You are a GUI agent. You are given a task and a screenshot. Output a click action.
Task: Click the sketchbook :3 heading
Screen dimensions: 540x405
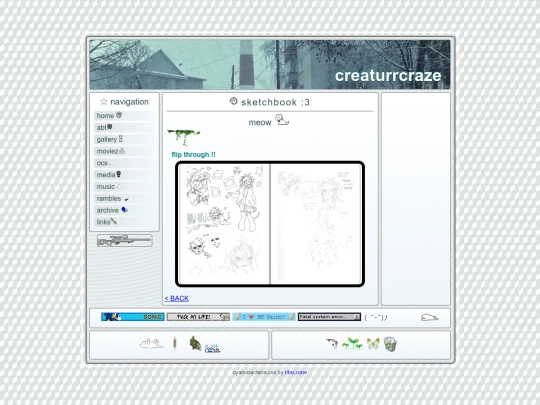point(276,102)
